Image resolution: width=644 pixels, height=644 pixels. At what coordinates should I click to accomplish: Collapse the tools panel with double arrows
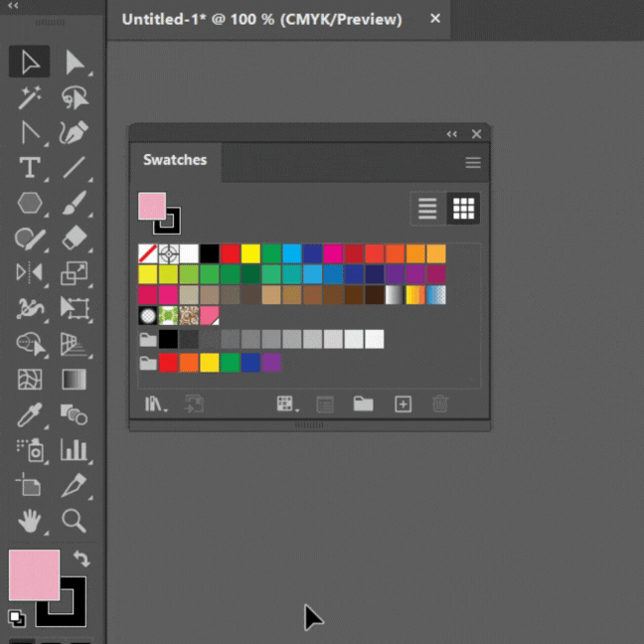tap(13, 5)
